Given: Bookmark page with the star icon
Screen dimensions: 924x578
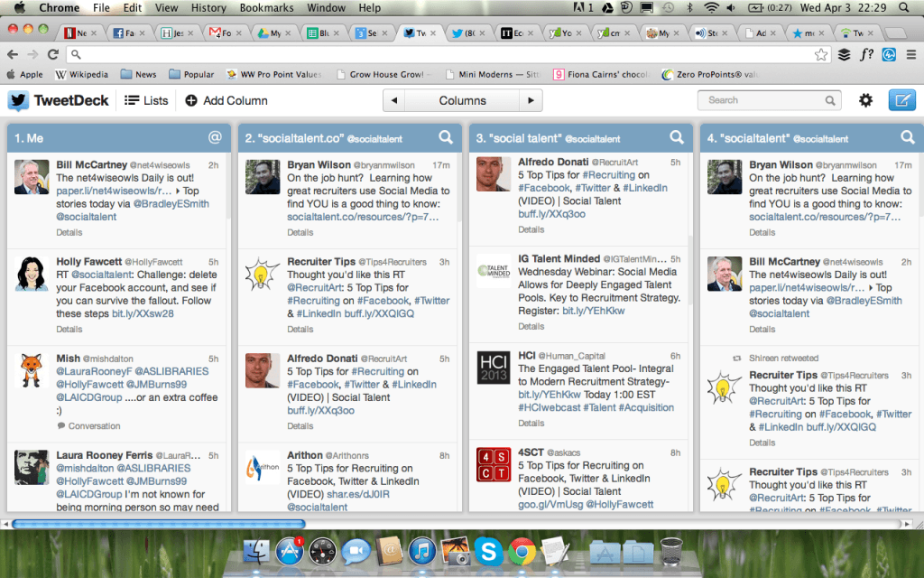Looking at the screenshot, I should click(x=821, y=55).
